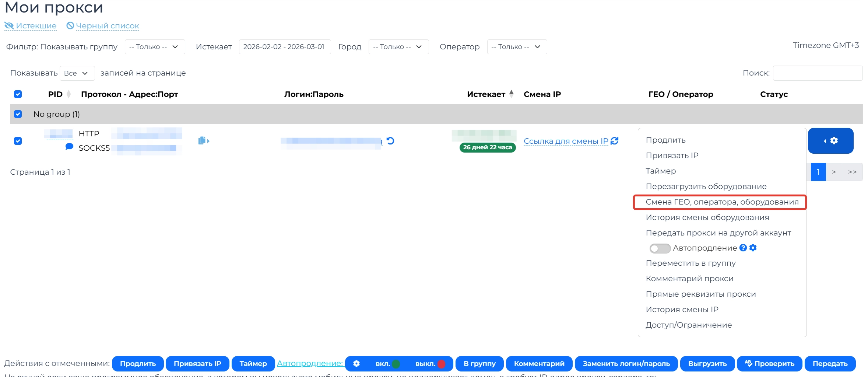Click the Автопродление help question icon
This screenshot has width=868, height=377.
point(743,248)
